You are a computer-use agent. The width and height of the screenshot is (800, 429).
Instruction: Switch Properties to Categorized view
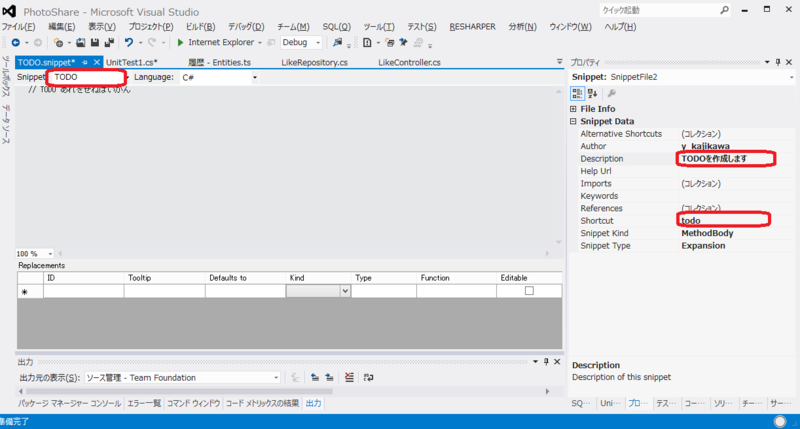click(x=577, y=93)
